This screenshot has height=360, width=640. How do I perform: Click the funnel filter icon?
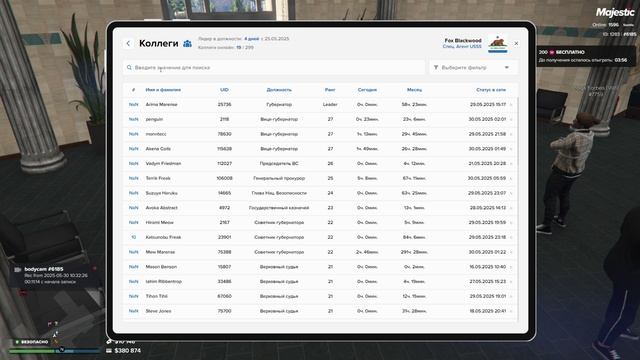(436, 67)
